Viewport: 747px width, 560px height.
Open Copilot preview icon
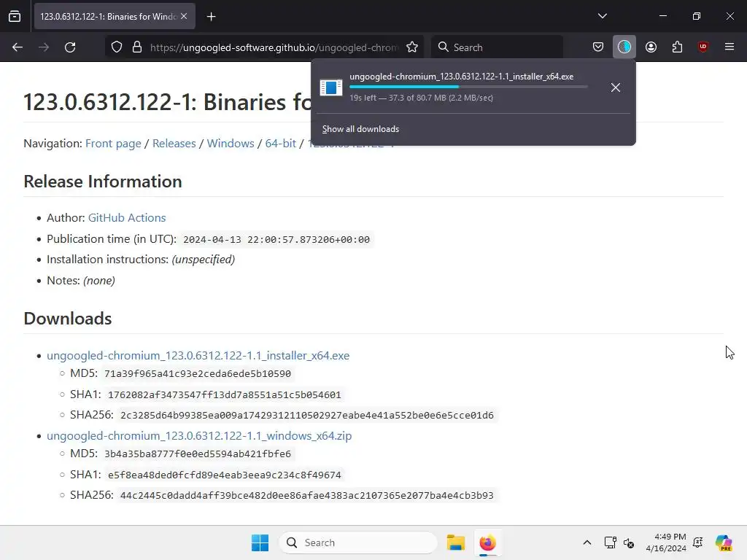pyautogui.click(x=724, y=542)
